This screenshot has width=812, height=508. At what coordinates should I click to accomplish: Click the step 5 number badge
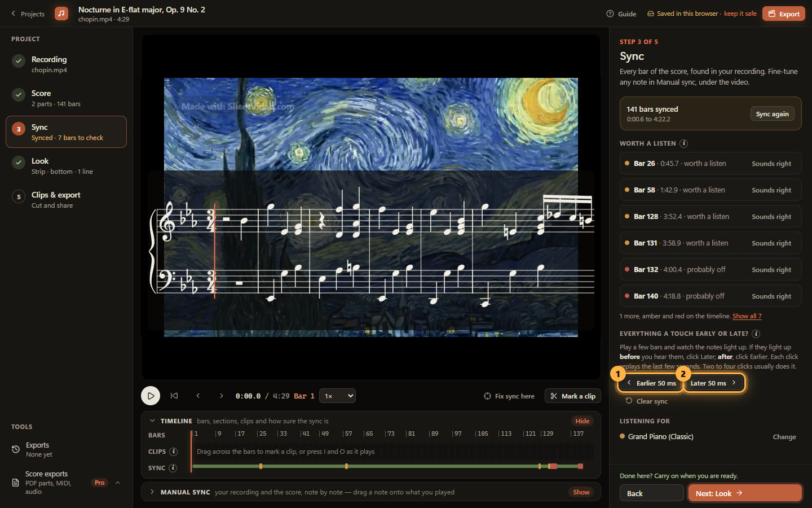(19, 196)
